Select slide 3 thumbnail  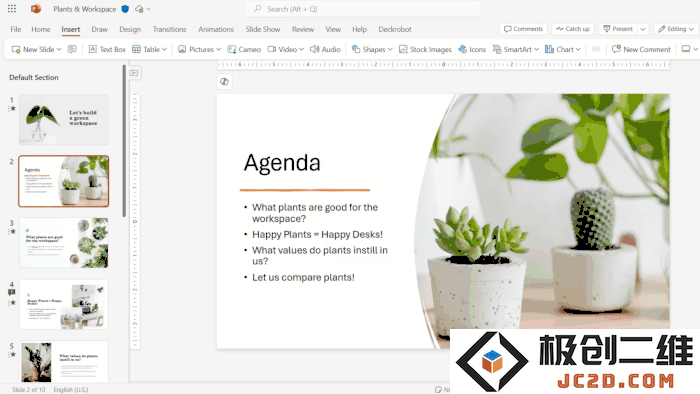pyautogui.click(x=63, y=243)
